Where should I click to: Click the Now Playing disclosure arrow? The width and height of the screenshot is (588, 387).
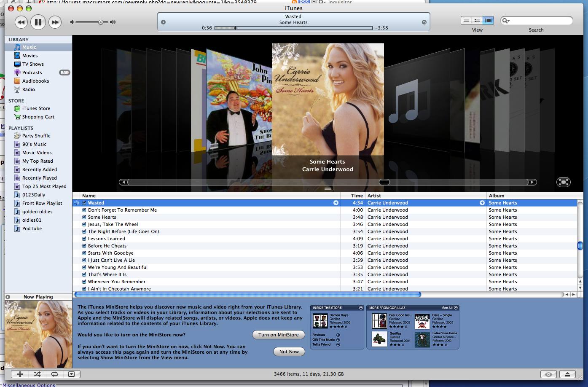pos(8,297)
